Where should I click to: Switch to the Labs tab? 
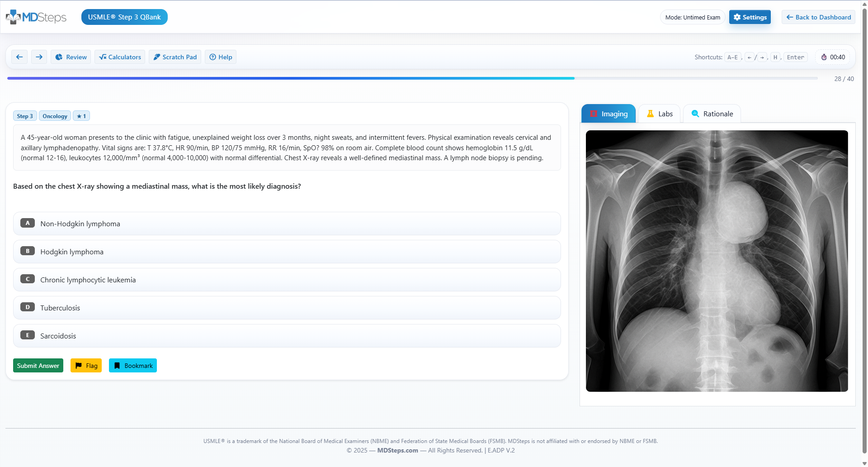[659, 114]
